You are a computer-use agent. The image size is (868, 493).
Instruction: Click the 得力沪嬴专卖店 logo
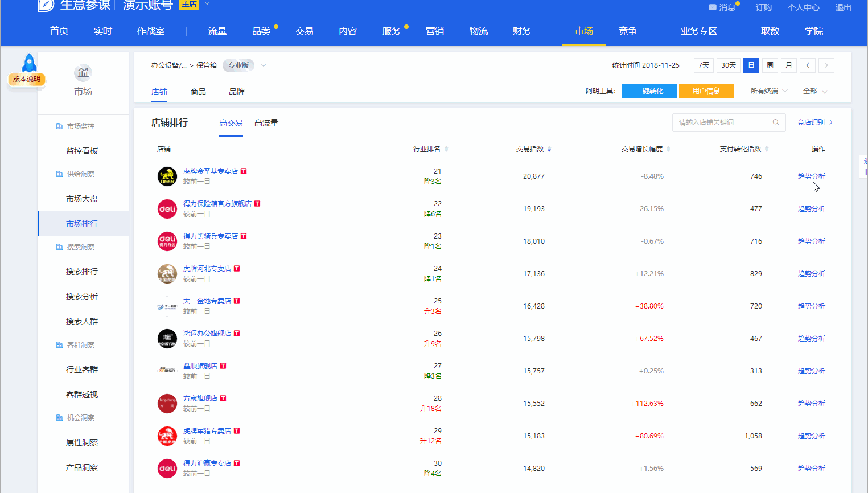coord(167,469)
